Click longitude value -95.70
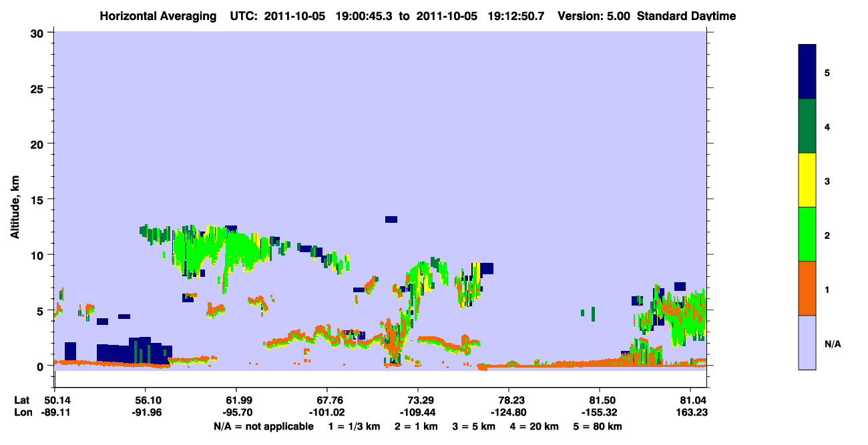Image resolution: width=868 pixels, height=445 pixels. (x=236, y=412)
